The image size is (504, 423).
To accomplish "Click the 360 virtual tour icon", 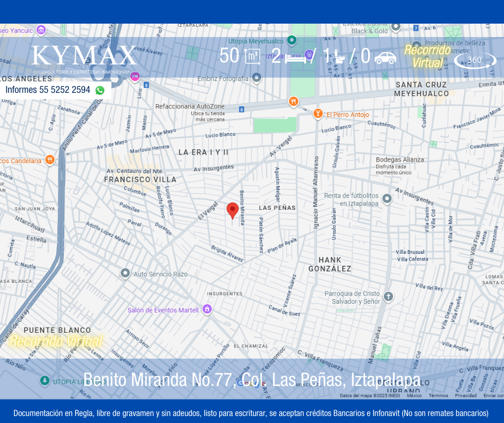I will pyautogui.click(x=475, y=60).
